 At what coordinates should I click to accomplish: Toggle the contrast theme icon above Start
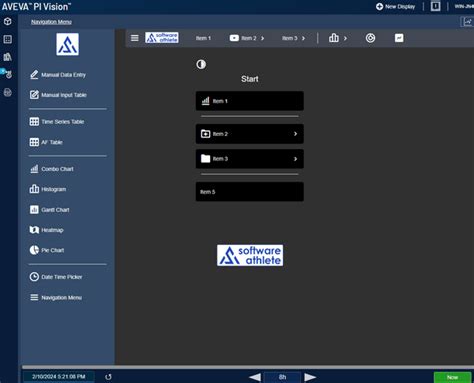pyautogui.click(x=201, y=64)
